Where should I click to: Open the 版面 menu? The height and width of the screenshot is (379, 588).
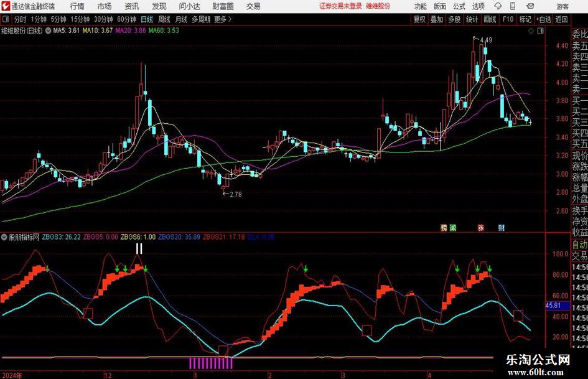[440, 6]
